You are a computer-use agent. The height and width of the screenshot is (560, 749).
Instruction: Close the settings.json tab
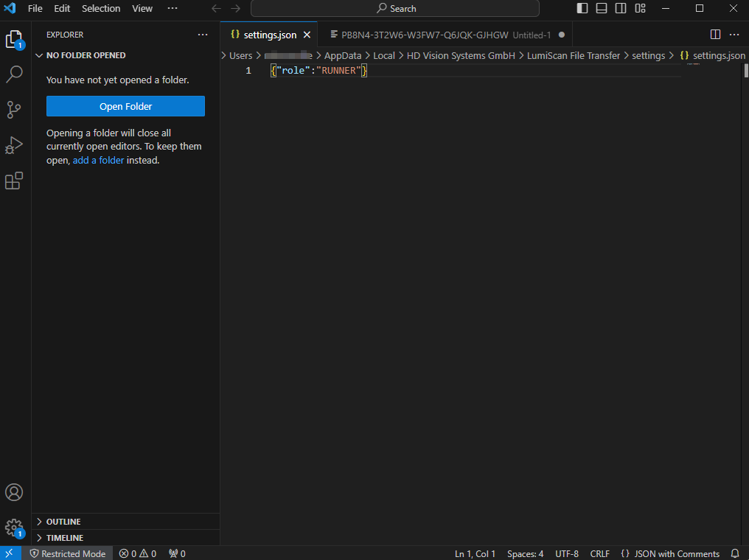(x=307, y=35)
